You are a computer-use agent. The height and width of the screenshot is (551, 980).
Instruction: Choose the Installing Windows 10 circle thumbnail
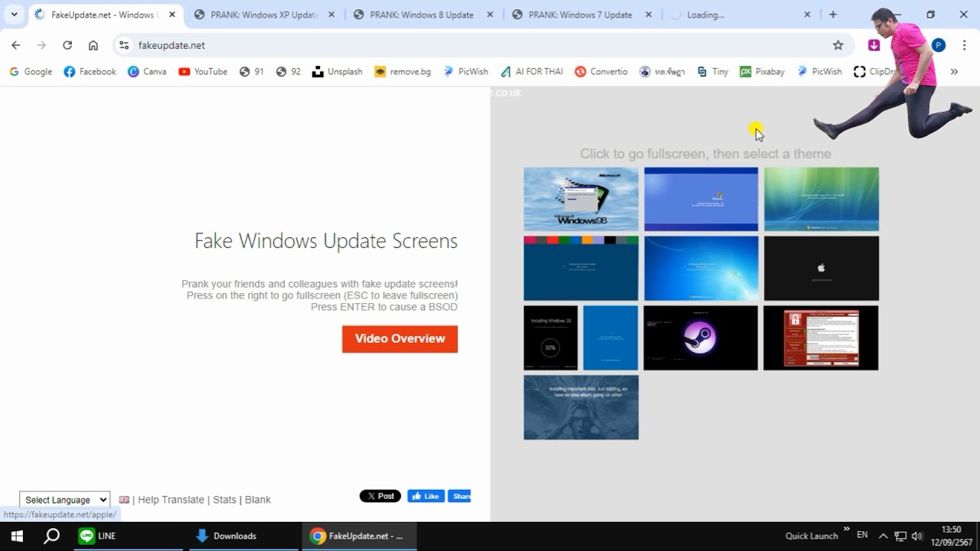point(550,338)
